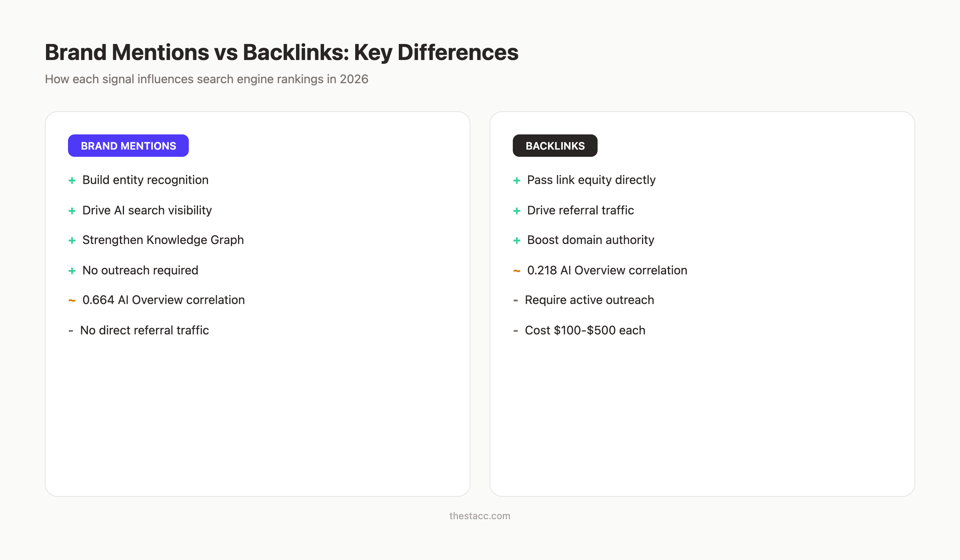
Task: Click the minus icon beside No direct referral traffic
Action: (x=72, y=330)
